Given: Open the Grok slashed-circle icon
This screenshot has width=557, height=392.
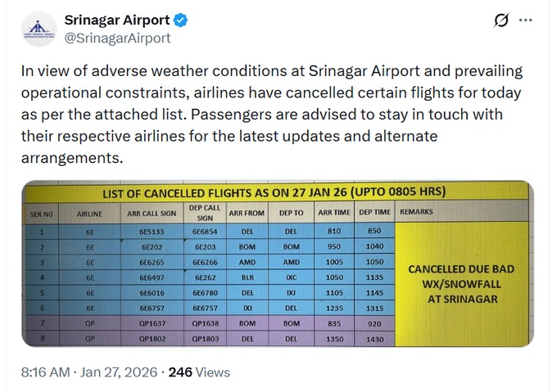Looking at the screenshot, I should (501, 21).
